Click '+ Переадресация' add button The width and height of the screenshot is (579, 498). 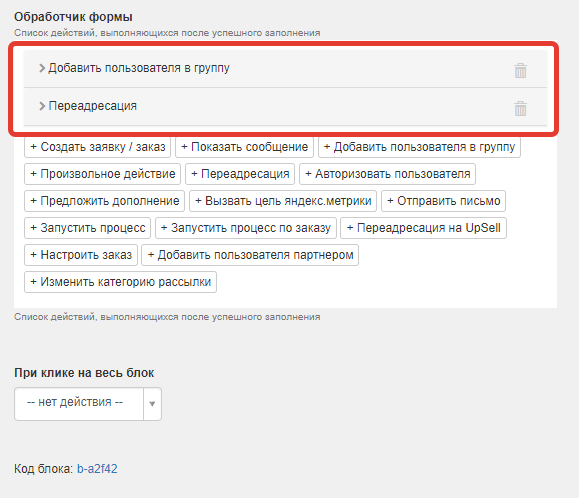point(240,174)
